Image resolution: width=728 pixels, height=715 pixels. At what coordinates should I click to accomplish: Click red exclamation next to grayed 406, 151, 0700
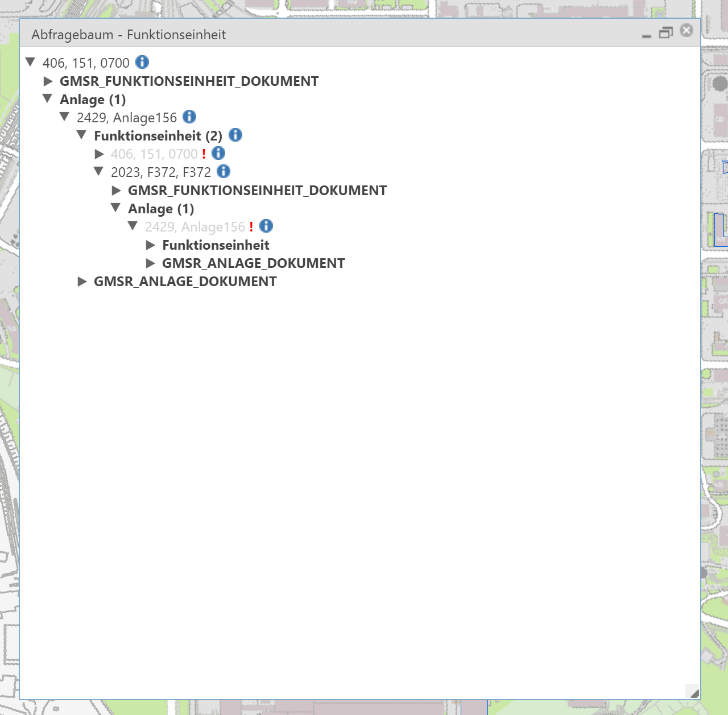point(203,153)
